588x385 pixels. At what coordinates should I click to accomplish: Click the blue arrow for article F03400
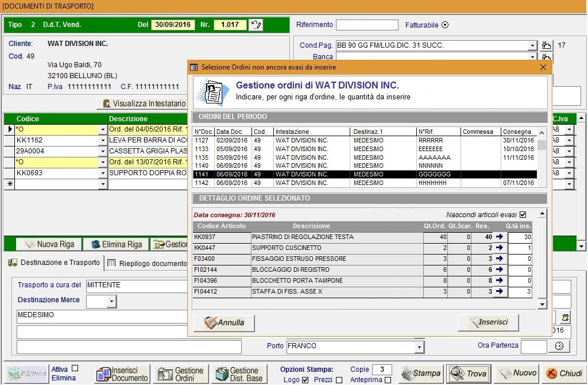click(x=499, y=259)
